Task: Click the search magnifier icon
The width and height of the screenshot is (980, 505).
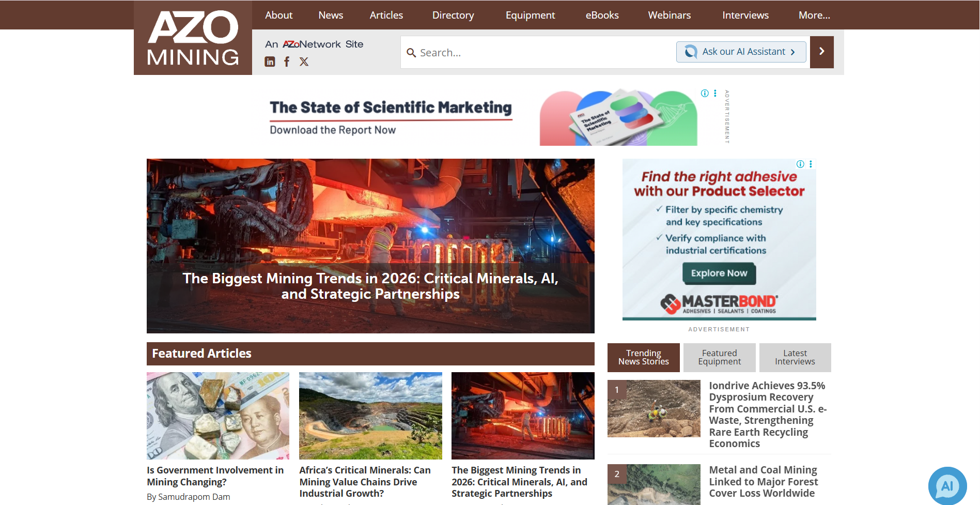Action: (x=411, y=53)
